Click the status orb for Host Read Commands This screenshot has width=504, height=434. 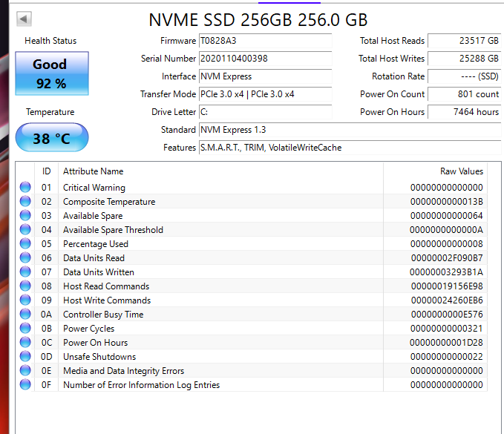tap(25, 286)
